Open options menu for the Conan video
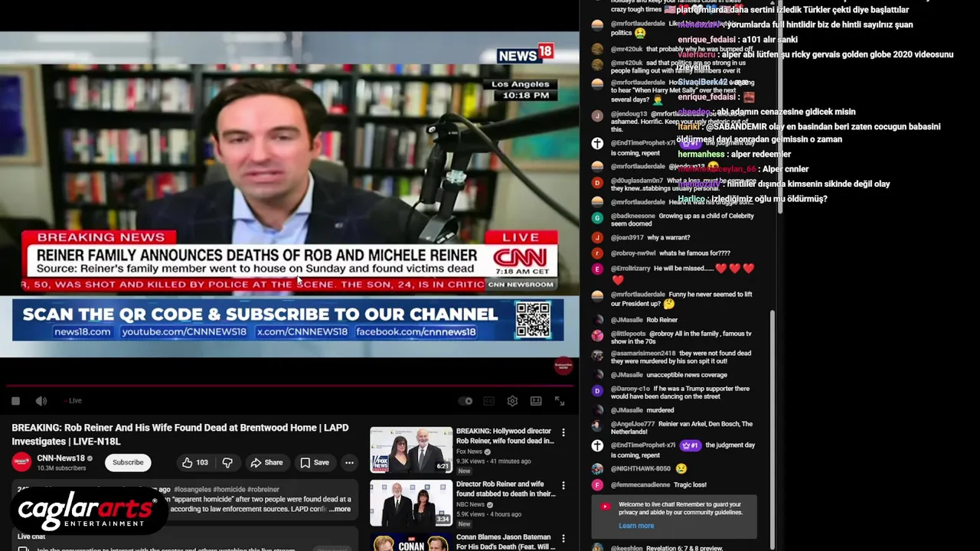 click(x=563, y=539)
